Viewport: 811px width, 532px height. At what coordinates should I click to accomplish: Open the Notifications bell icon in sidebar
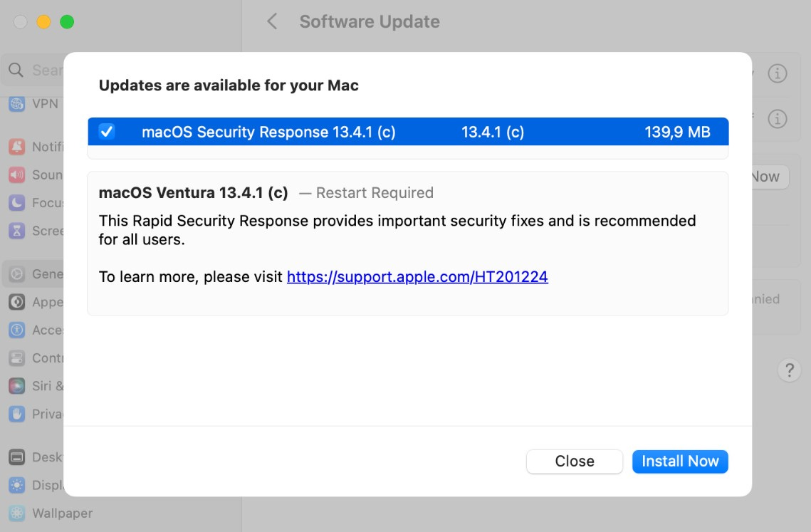pyautogui.click(x=16, y=147)
